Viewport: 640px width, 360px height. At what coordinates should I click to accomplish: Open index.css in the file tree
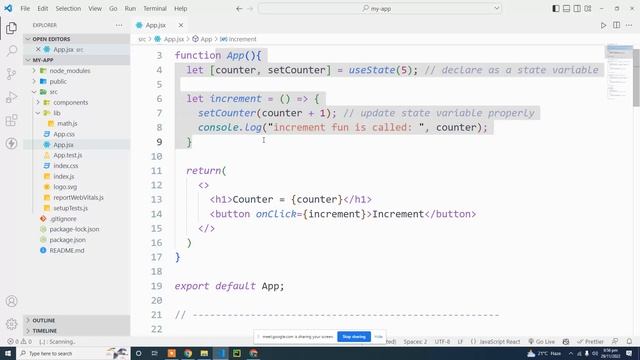pos(66,166)
